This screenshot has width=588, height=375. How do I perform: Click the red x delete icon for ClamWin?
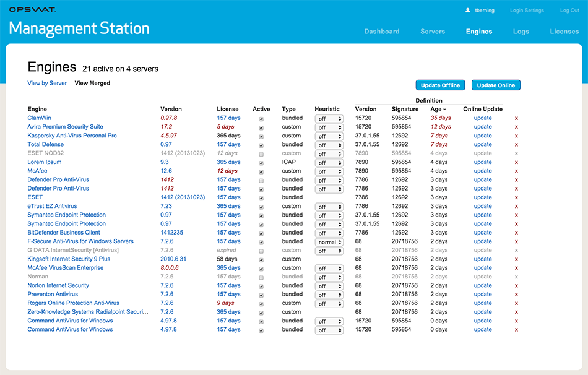(x=516, y=118)
